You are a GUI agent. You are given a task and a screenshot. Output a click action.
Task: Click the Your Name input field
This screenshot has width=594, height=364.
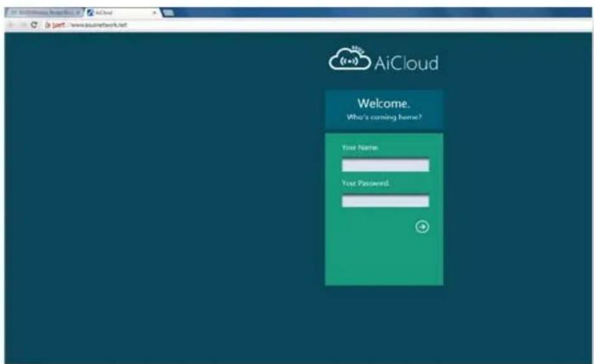click(x=385, y=165)
